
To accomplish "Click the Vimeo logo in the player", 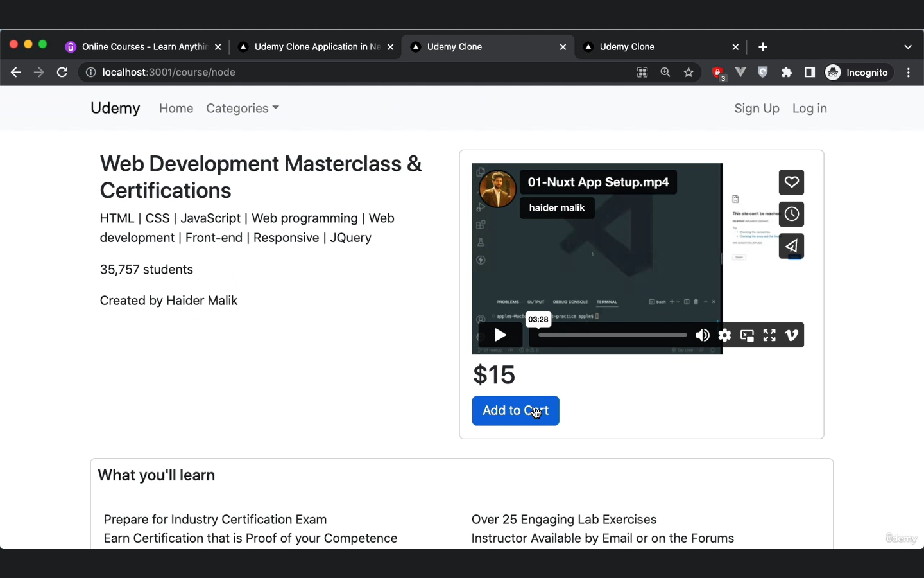I will coord(792,335).
